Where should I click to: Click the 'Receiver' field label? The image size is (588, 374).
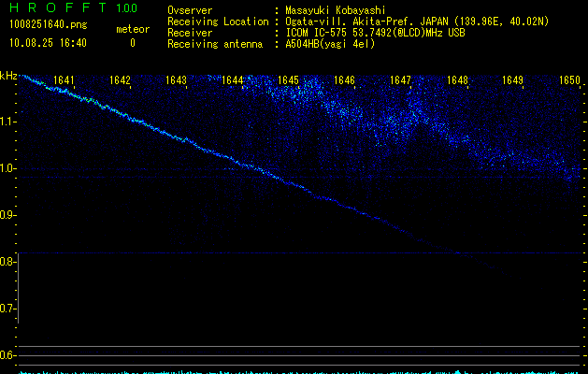tap(190, 33)
